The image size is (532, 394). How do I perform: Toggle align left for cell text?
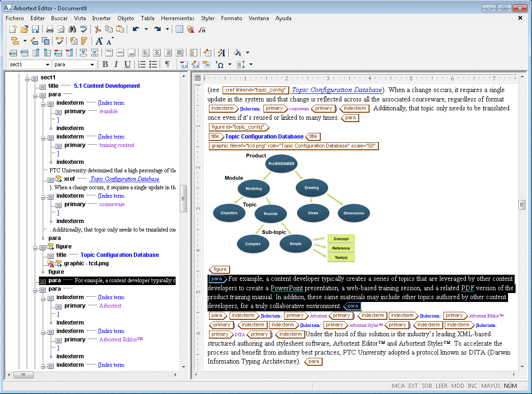pos(146,53)
